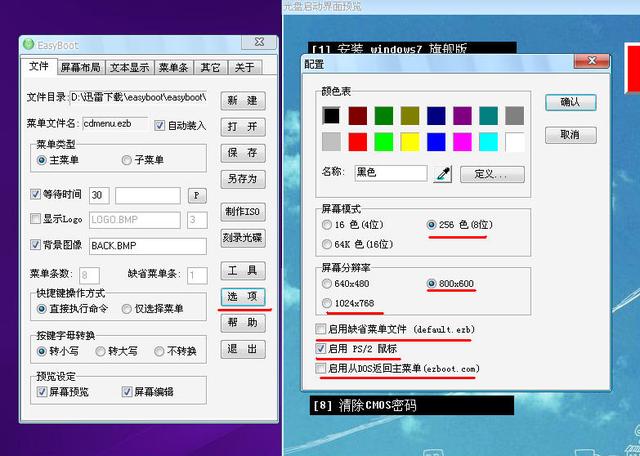The image size is (640, 456).
Task: Choose 256 色 (8位) screen mode
Action: (x=431, y=225)
